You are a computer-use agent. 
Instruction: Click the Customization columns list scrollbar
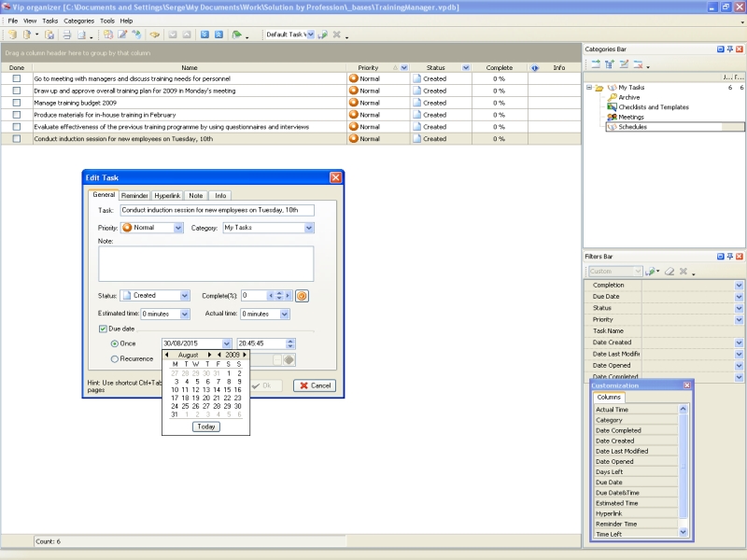pos(684,467)
